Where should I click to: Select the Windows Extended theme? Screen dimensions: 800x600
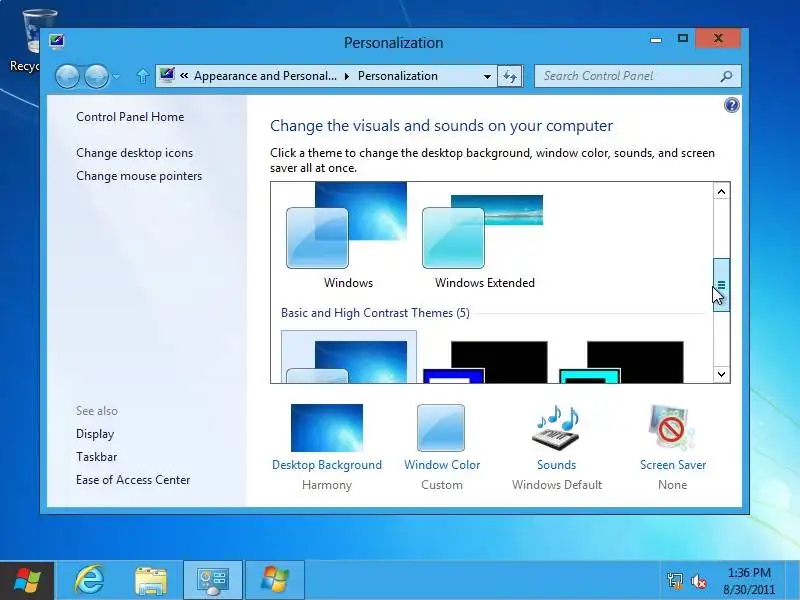point(484,236)
